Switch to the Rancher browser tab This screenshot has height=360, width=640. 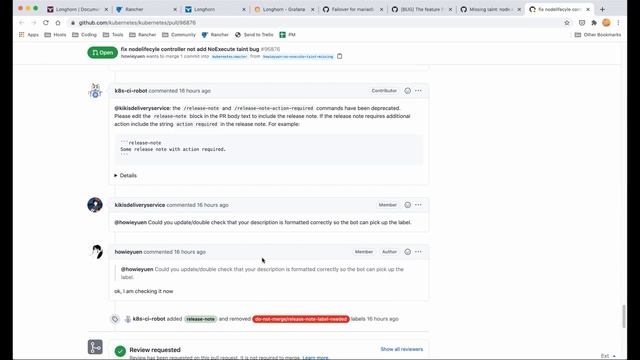click(146, 9)
